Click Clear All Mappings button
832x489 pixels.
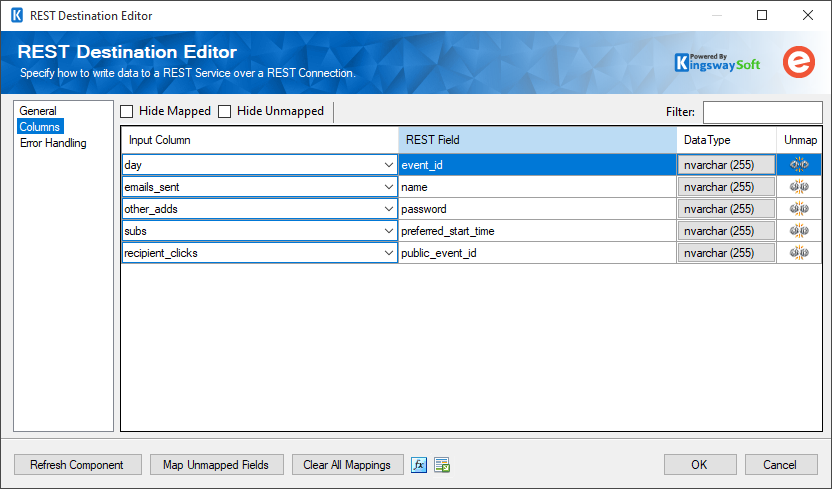pyautogui.click(x=348, y=465)
